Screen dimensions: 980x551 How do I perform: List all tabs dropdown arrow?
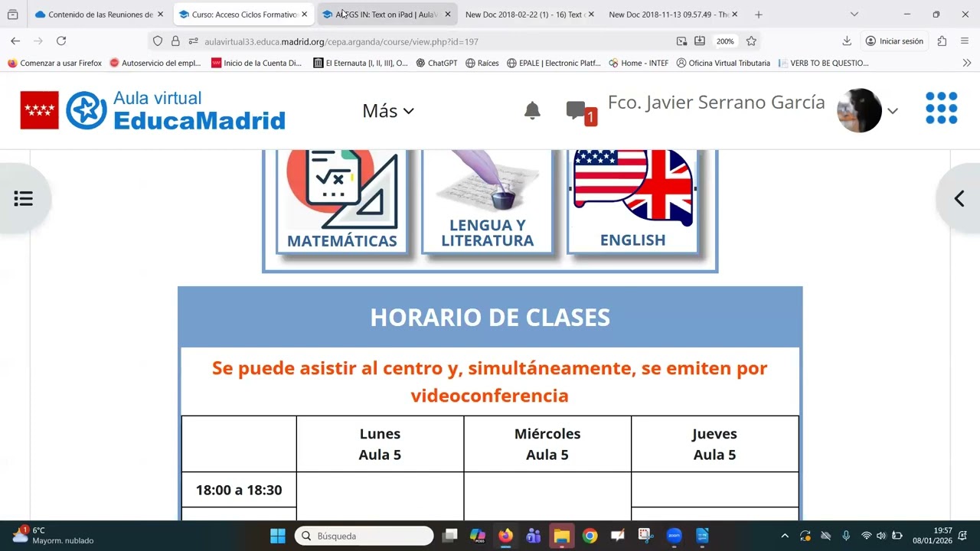(854, 15)
